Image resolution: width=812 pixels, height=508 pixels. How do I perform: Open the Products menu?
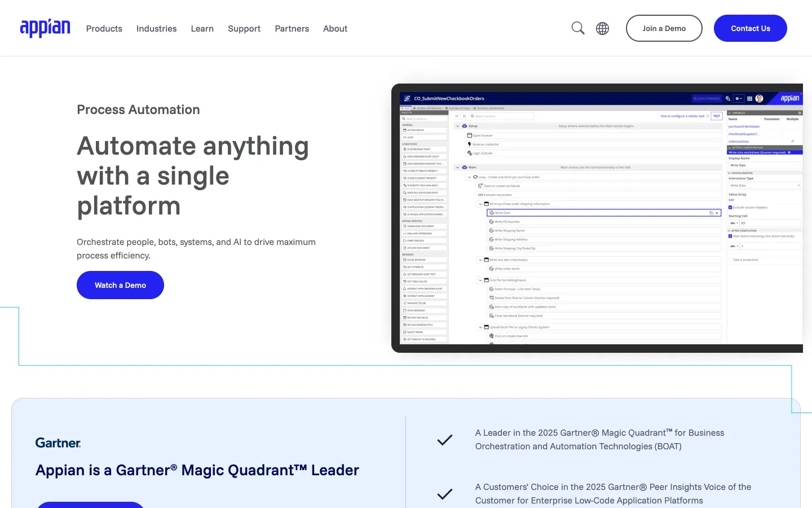coord(104,28)
